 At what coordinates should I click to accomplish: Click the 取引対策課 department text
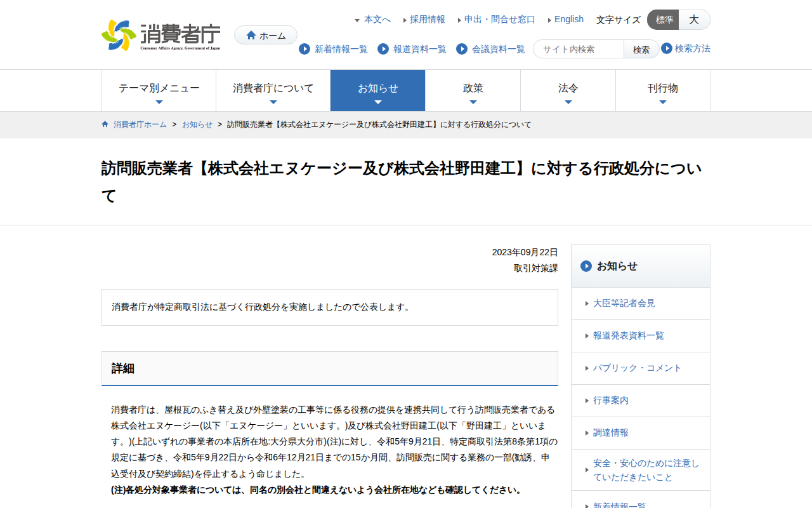[x=536, y=268]
